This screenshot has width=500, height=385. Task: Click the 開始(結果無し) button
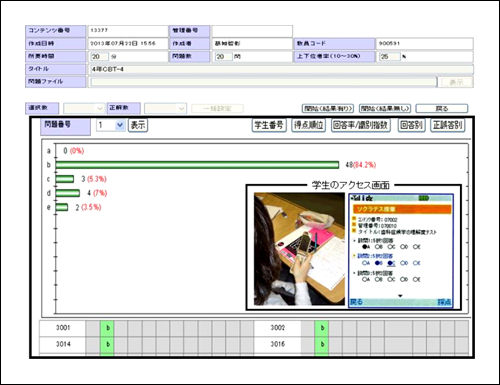pos(385,108)
